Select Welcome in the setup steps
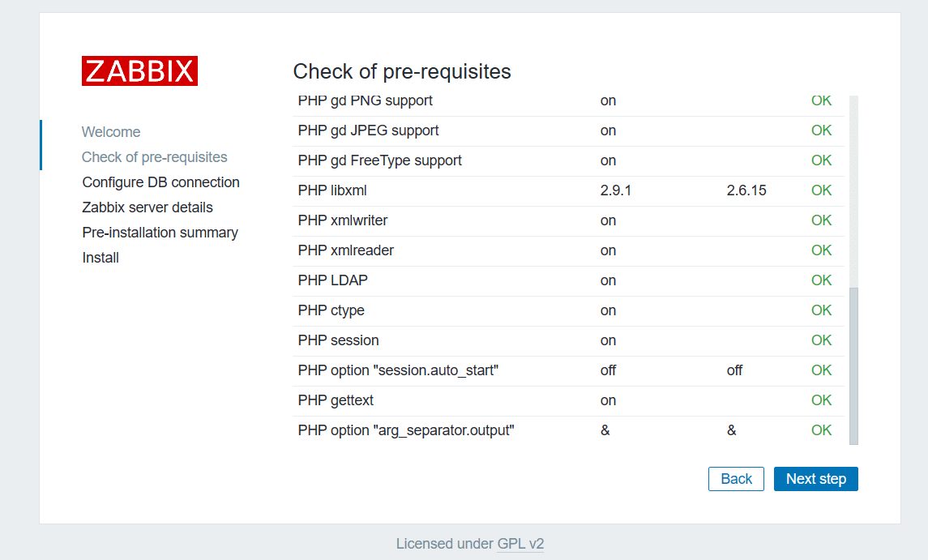This screenshot has height=560, width=928. click(111, 132)
